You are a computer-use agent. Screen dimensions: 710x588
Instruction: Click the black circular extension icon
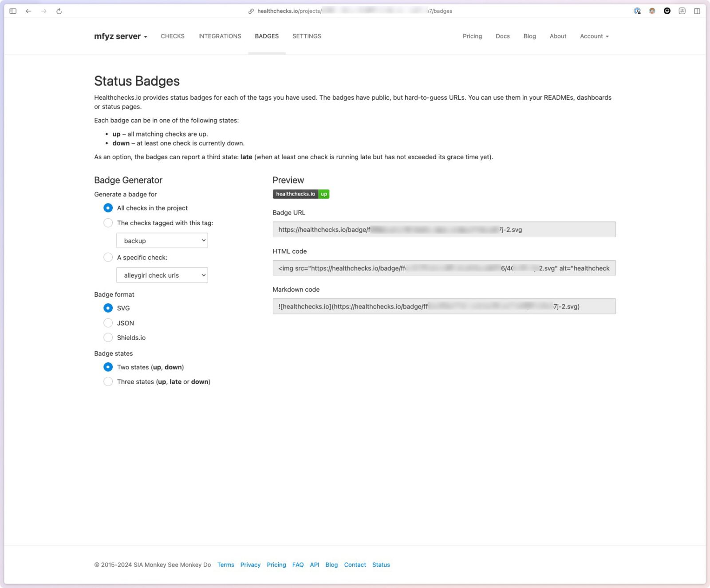[667, 11]
